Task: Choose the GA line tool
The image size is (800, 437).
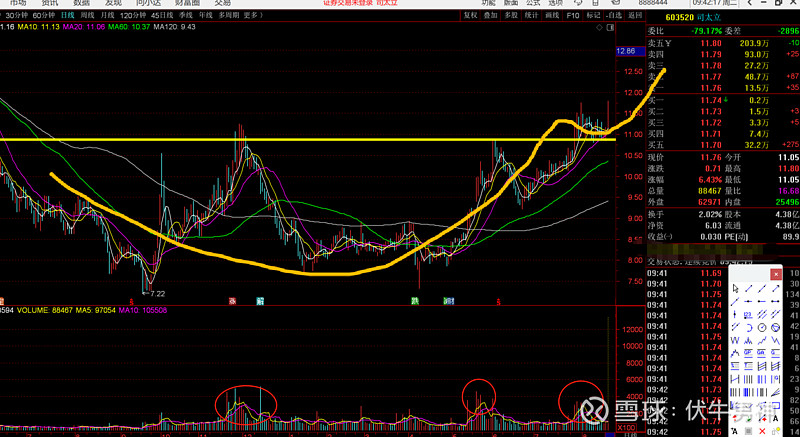Action: click(x=762, y=353)
